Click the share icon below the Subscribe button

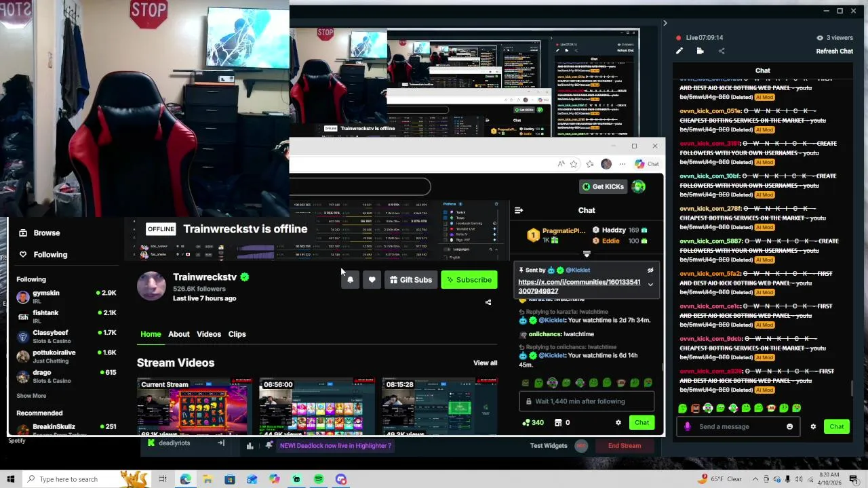488,302
